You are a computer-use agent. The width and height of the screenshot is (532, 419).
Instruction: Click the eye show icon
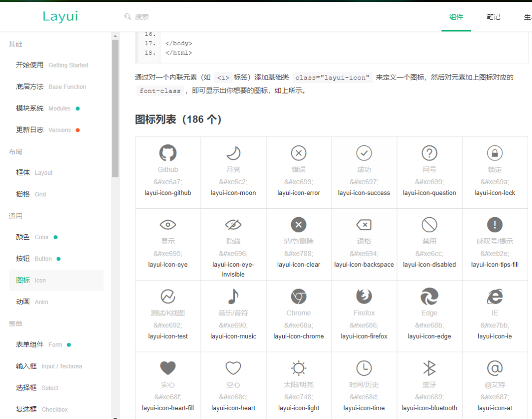pyautogui.click(x=168, y=225)
